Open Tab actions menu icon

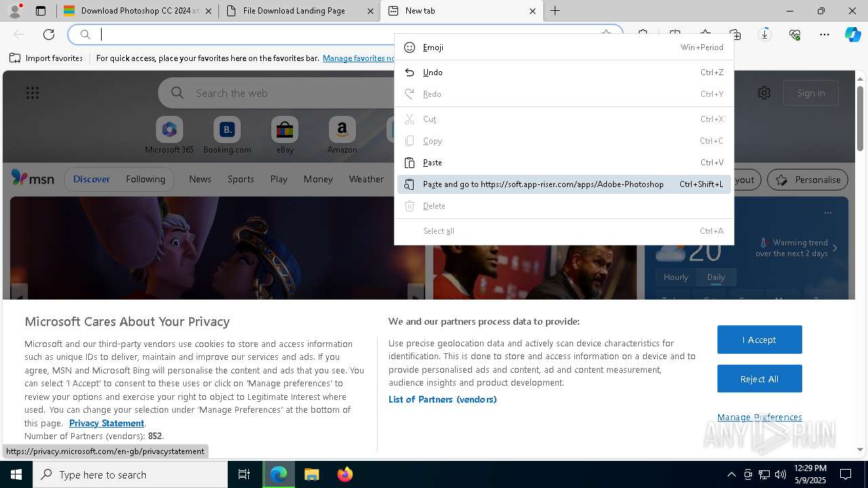pos(41,11)
